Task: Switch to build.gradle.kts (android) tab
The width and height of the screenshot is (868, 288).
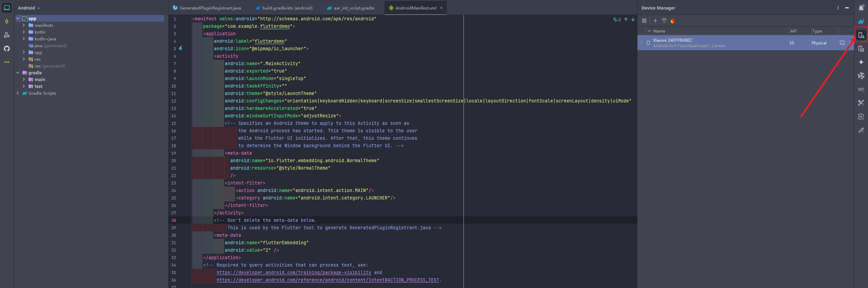Action: (x=287, y=8)
